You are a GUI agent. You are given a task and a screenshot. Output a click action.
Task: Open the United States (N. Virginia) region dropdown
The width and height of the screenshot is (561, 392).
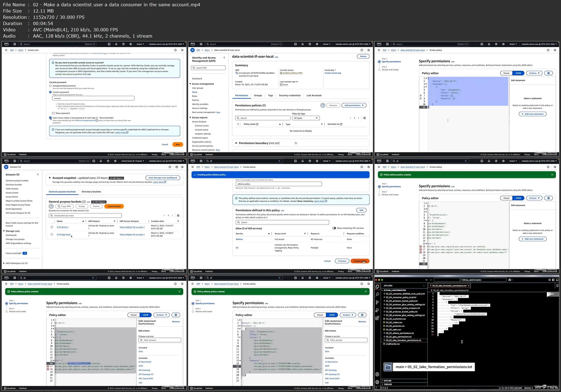coord(133,161)
